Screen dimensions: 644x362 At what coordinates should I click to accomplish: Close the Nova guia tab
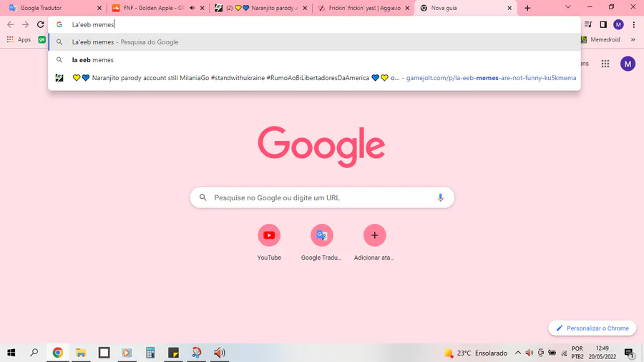coord(509,8)
